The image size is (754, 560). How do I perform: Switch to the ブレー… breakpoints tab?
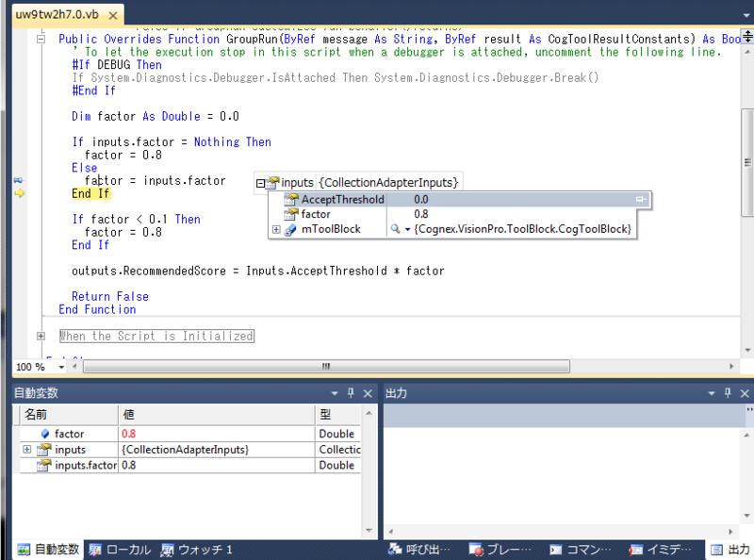[x=500, y=550]
